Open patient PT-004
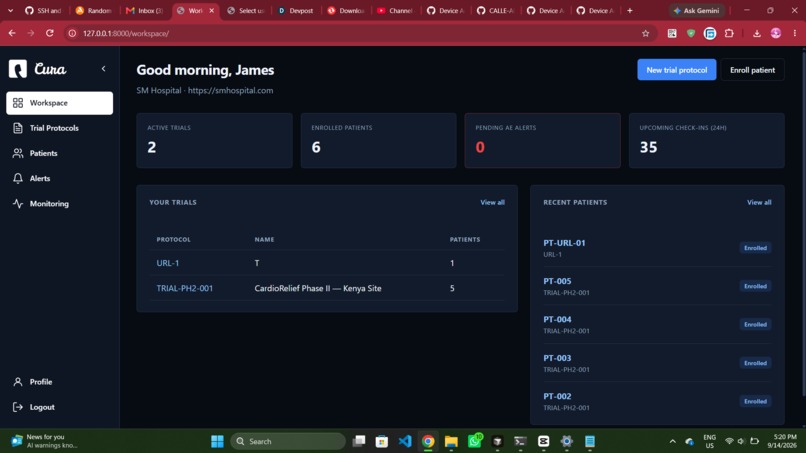 click(557, 319)
